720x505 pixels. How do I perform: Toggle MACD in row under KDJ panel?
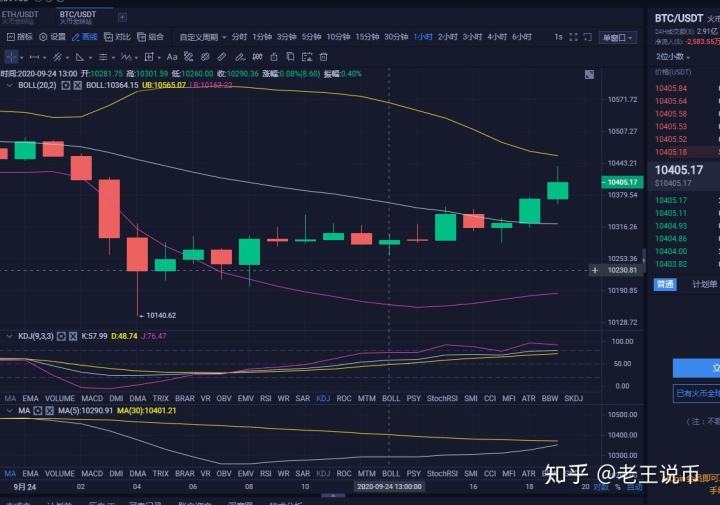(x=92, y=398)
